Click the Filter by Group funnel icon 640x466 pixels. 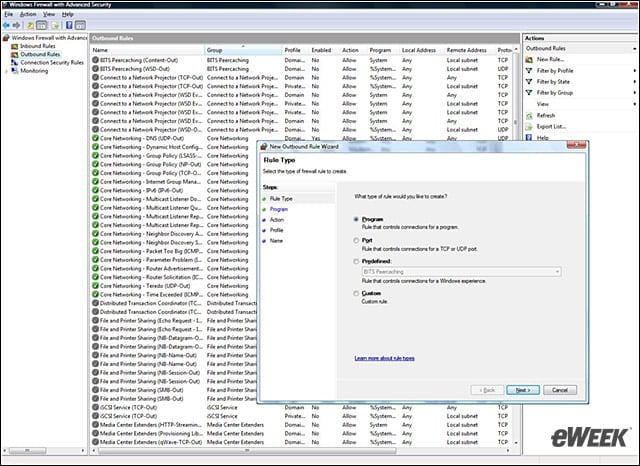529,93
